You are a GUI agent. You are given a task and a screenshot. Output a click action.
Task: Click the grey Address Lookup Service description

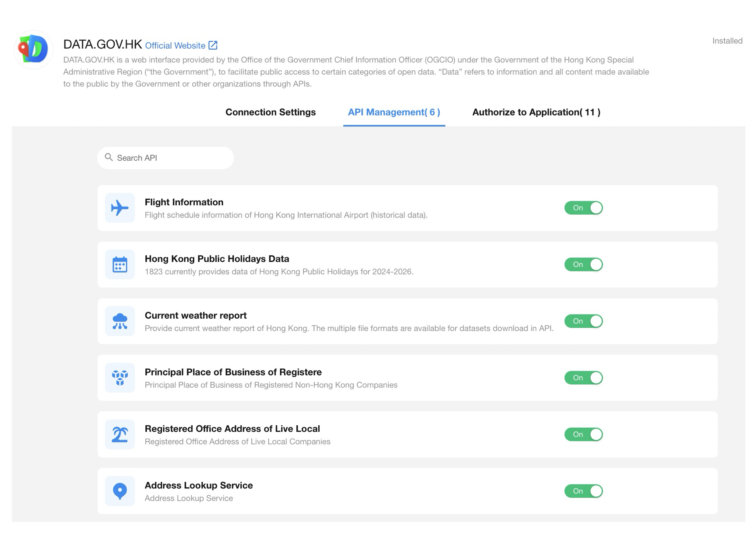(x=189, y=498)
